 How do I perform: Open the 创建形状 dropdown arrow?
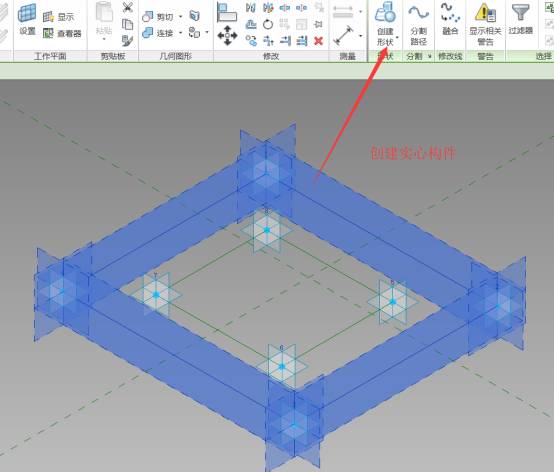(397, 37)
